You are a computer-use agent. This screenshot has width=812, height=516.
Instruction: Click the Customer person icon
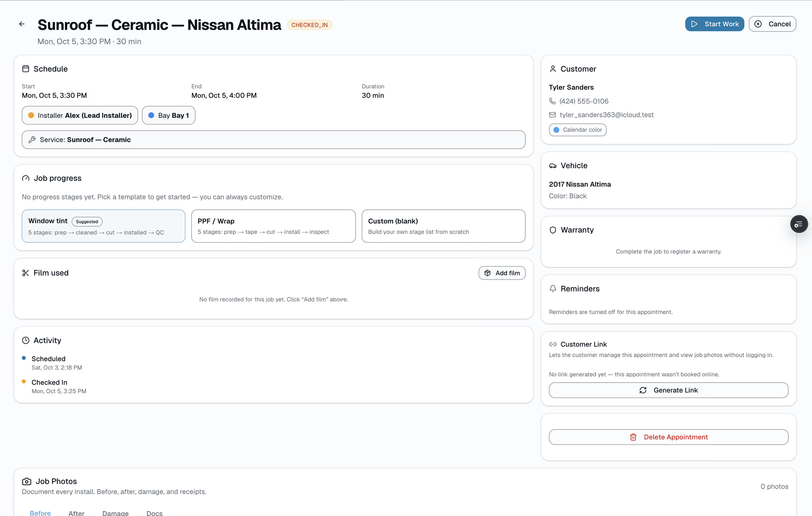pyautogui.click(x=553, y=69)
